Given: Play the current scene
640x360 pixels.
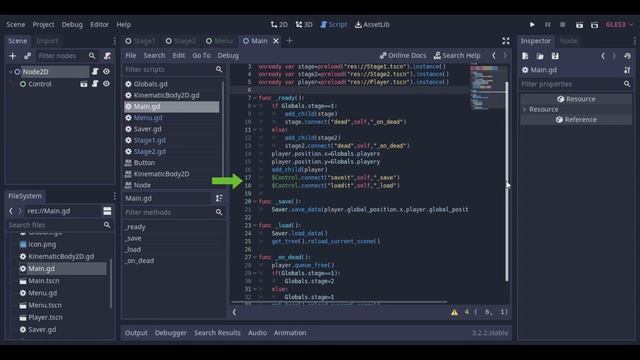Looking at the screenshot, I should pyautogui.click(x=579, y=24).
